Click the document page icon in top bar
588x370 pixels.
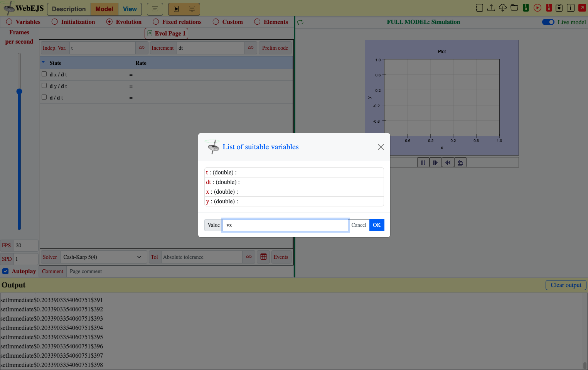176,9
